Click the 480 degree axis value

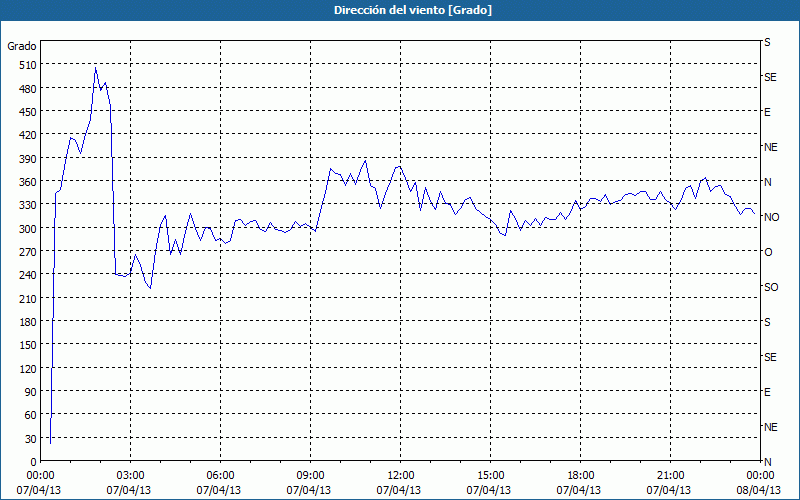(28, 89)
